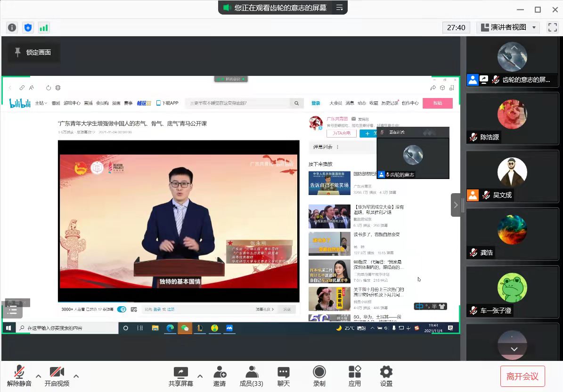Click the 登录 login link on bilibili

(x=316, y=103)
